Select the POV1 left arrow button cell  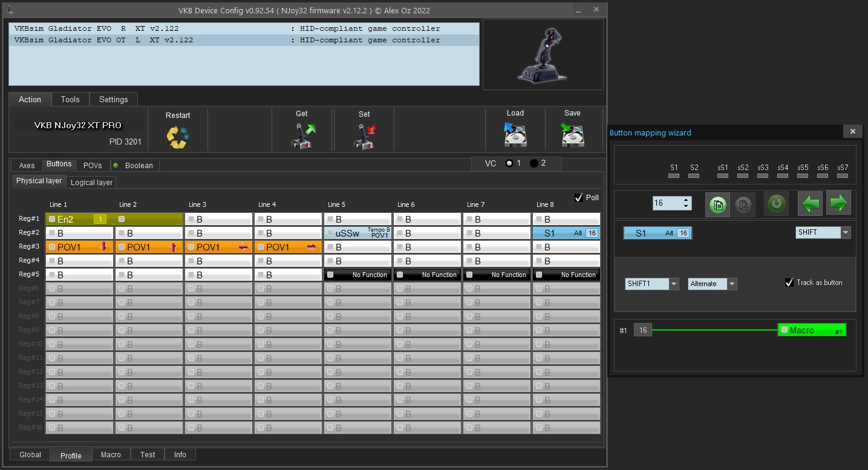point(219,247)
